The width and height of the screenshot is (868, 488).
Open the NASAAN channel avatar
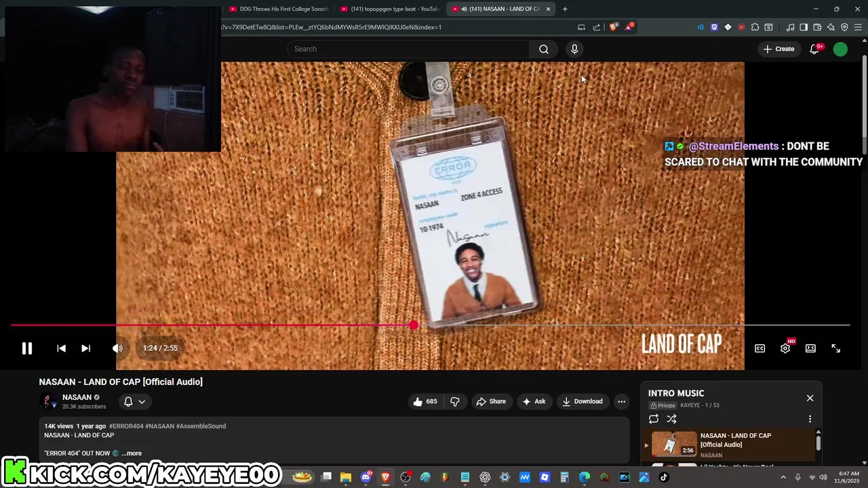(x=49, y=401)
